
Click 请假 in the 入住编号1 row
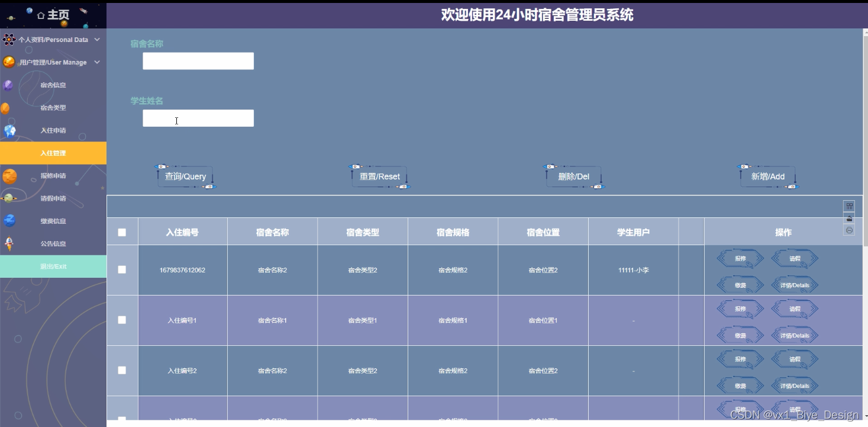click(795, 309)
